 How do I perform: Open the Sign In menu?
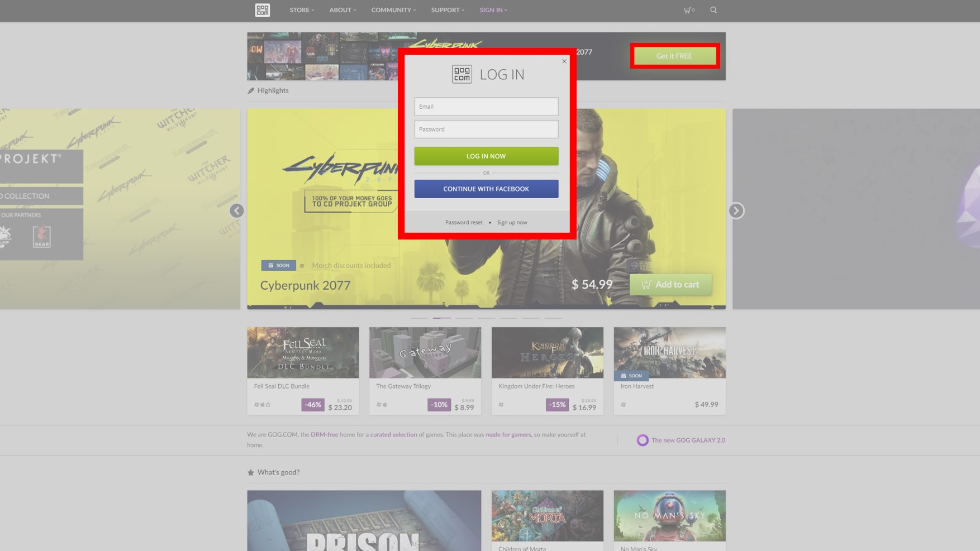[x=493, y=10]
